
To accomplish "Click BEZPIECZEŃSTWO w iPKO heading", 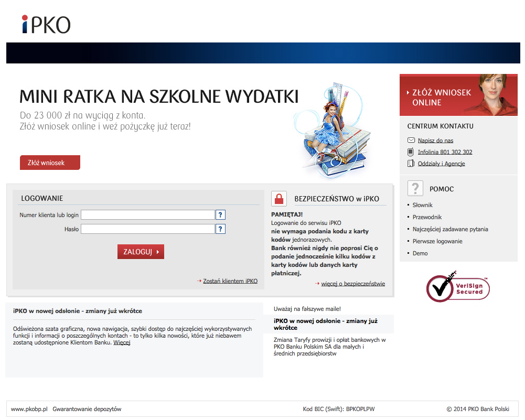I will pyautogui.click(x=337, y=199).
